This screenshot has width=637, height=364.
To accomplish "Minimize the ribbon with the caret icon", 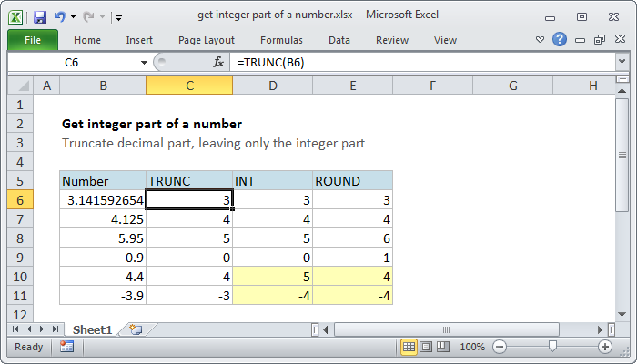I will click(x=540, y=40).
